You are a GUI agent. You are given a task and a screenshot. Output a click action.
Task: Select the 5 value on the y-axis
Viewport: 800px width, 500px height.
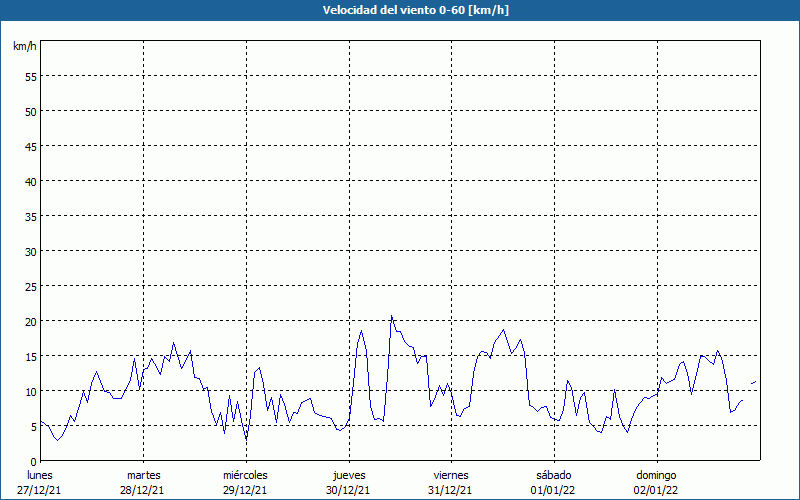34,427
